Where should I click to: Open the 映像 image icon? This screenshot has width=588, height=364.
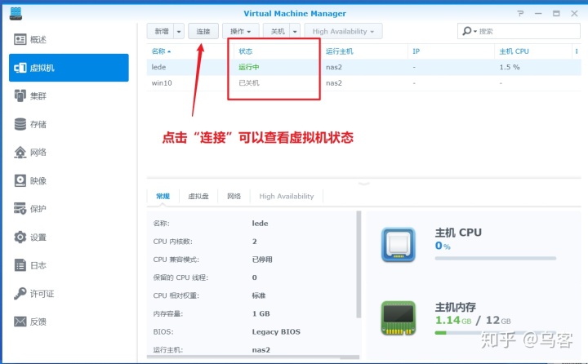(x=20, y=180)
